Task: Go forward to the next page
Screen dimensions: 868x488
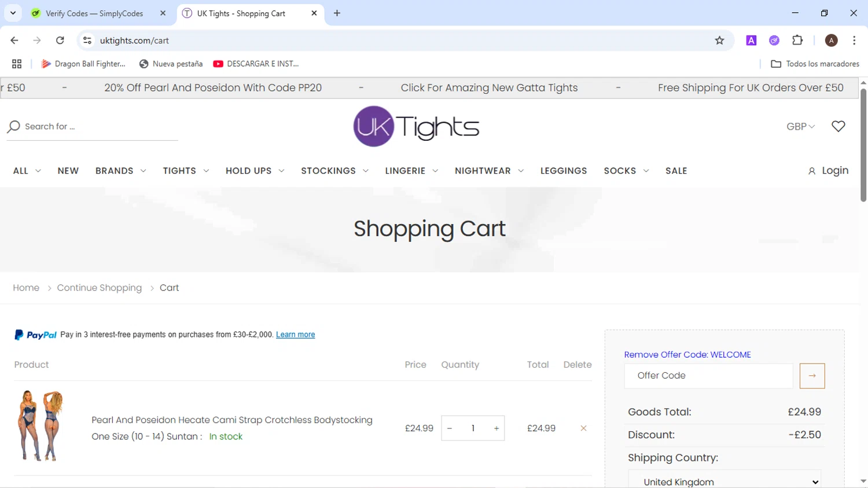Action: click(x=37, y=41)
